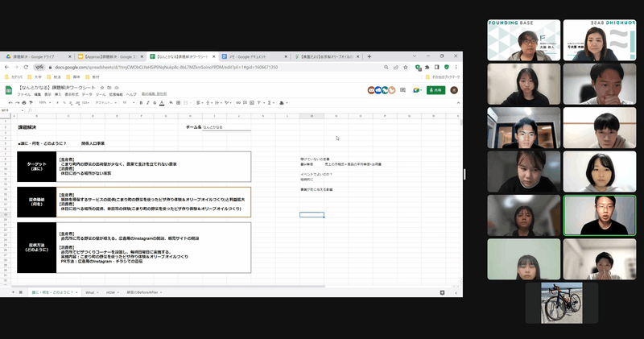Switch to the Before/After sheet tab
Viewport: 644px width, 339px height.
click(144, 292)
